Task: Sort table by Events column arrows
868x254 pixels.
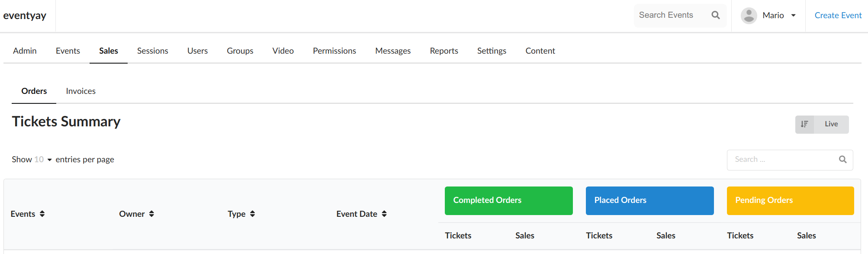Action: click(x=42, y=214)
